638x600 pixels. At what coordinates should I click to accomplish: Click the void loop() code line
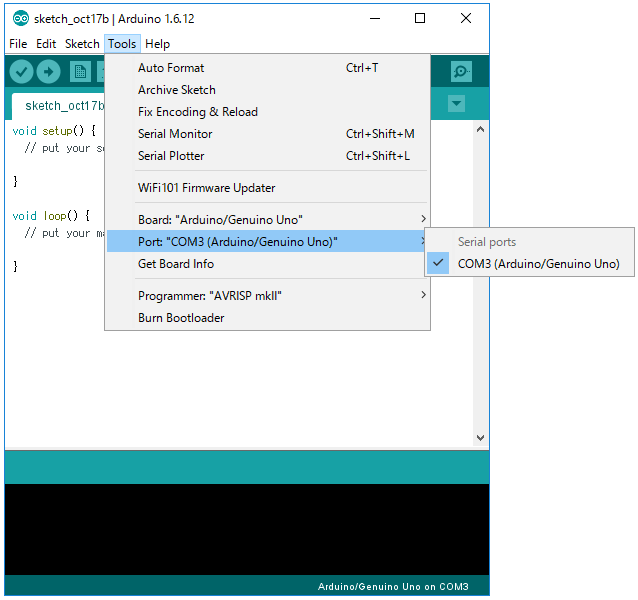pyautogui.click(x=51, y=216)
